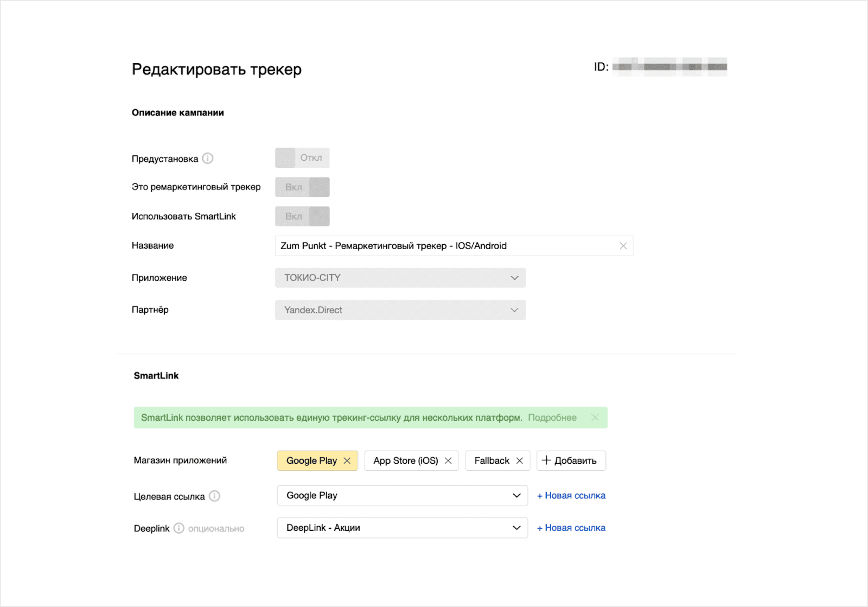The width and height of the screenshot is (868, 607).
Task: Click info icon beside Deeplink label
Action: coord(179,528)
